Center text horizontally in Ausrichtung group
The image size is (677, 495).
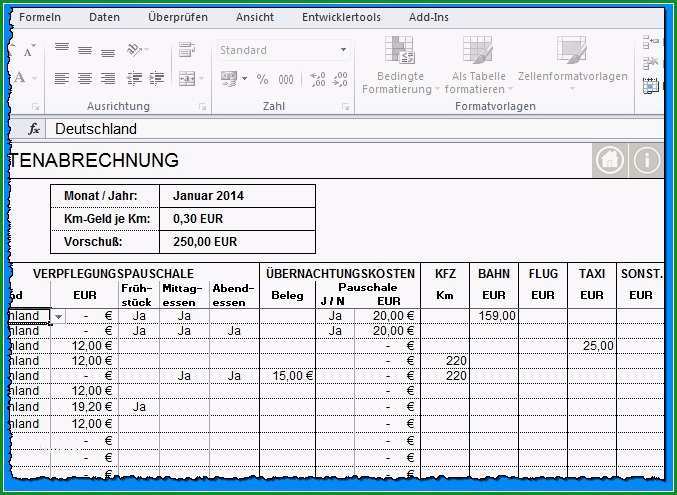coord(85,79)
